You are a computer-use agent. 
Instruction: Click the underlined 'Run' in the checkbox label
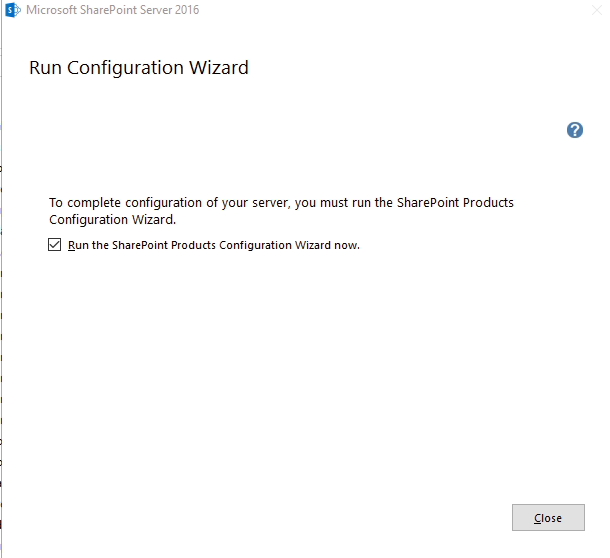pyautogui.click(x=78, y=245)
